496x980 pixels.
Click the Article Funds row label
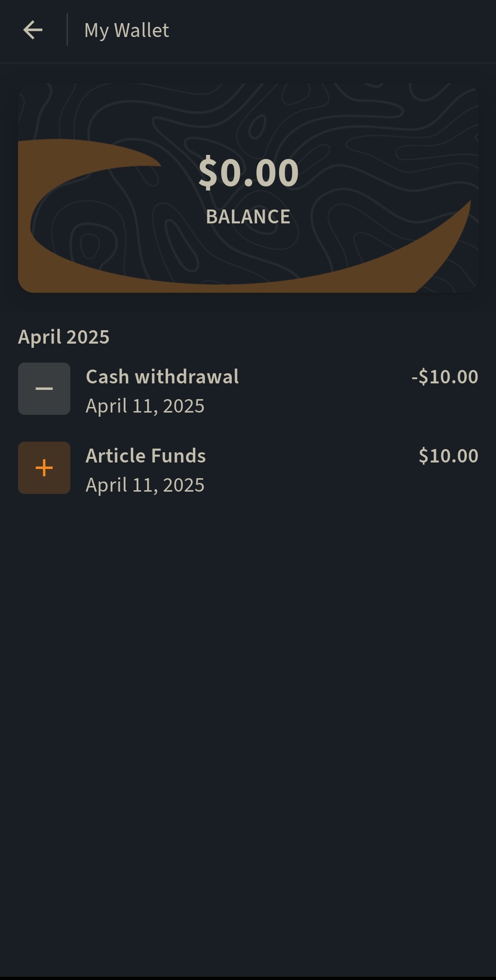(x=146, y=456)
